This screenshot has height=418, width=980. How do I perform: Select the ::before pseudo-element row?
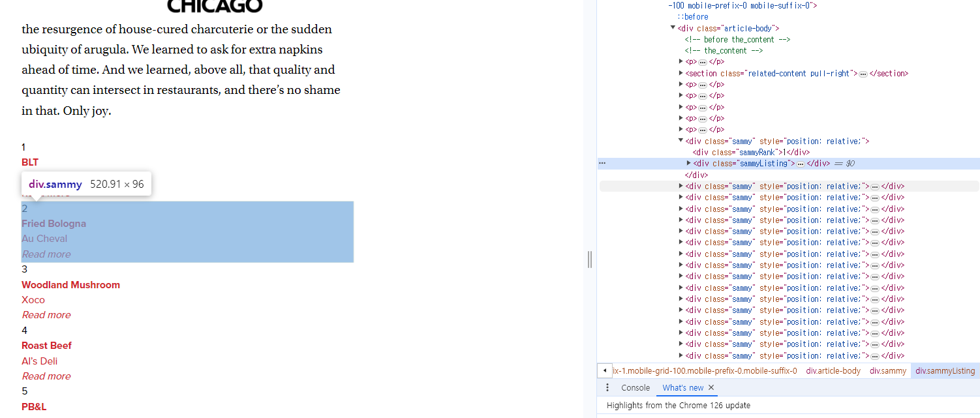[x=693, y=17]
